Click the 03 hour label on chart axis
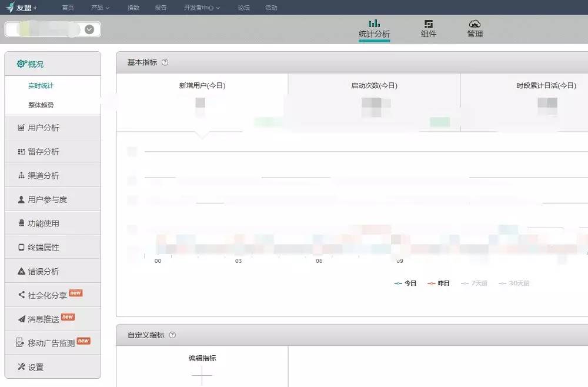588x387 pixels. click(238, 261)
